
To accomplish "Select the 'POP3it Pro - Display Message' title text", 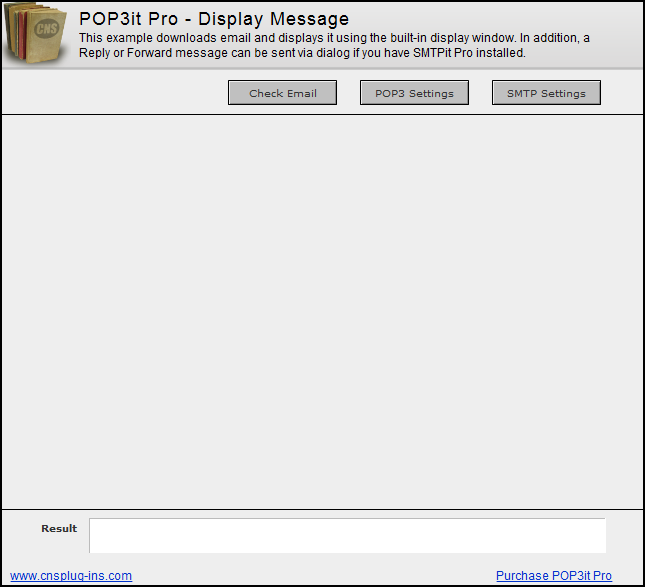I will 214,19.
